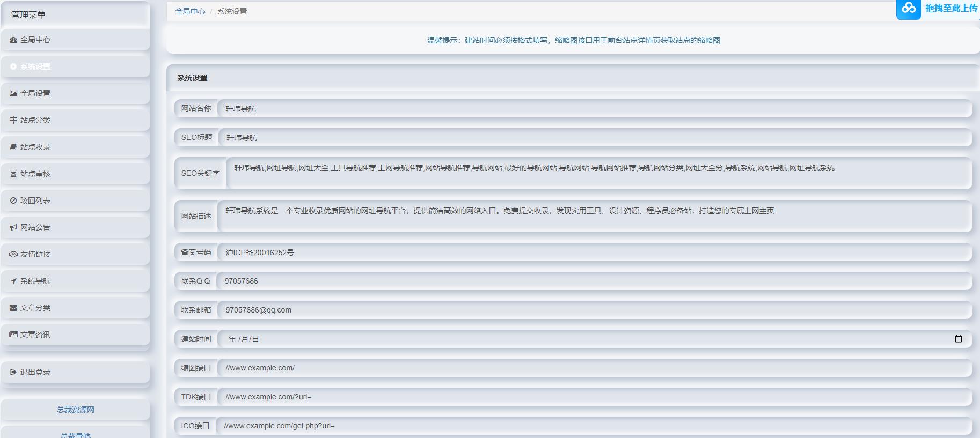This screenshot has width=980, height=438.
Task: Click the arrow icon beside 系统导航
Action: [x=13, y=281]
